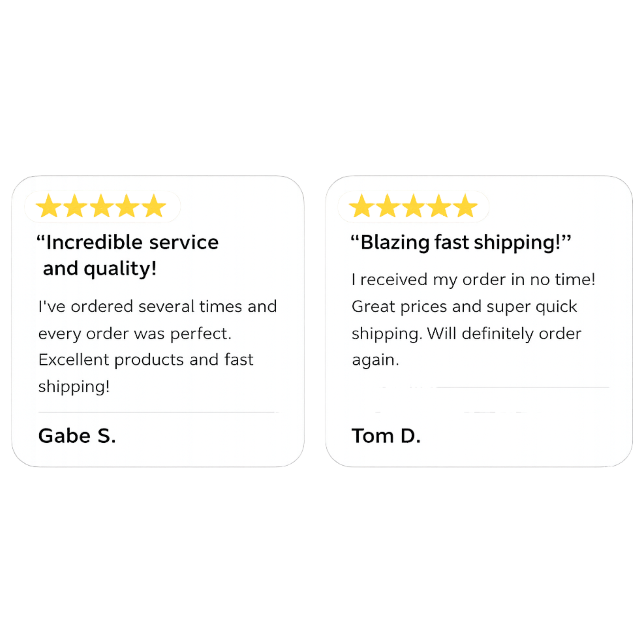This screenshot has height=644, width=644.
Task: Open the "Blazing fast shipping!" review title
Action: click(461, 242)
